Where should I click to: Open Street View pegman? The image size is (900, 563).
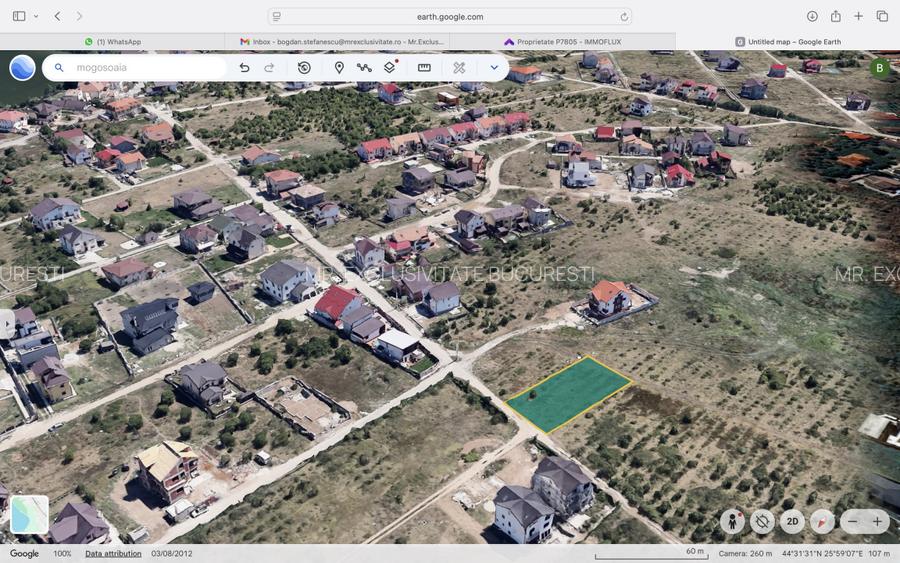[733, 521]
